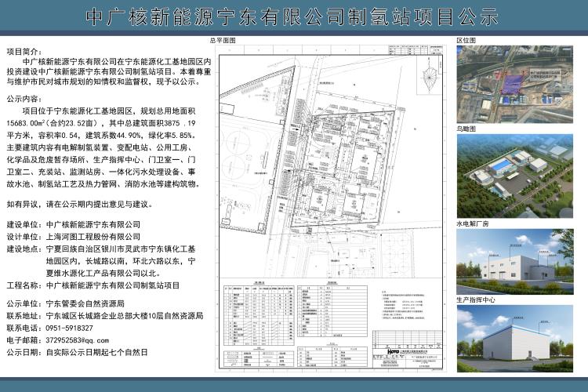Open the 区位图 satellite location image
The image size is (588, 392).
tap(514, 85)
